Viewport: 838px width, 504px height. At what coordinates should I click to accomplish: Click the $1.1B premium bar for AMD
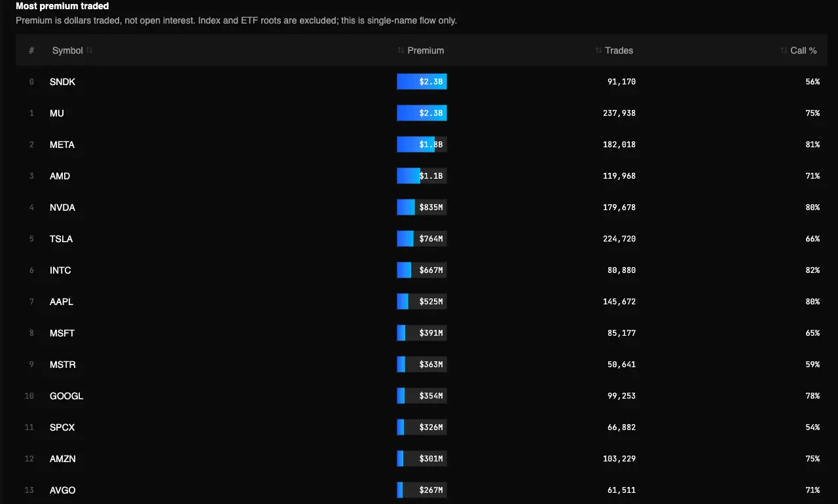[422, 176]
